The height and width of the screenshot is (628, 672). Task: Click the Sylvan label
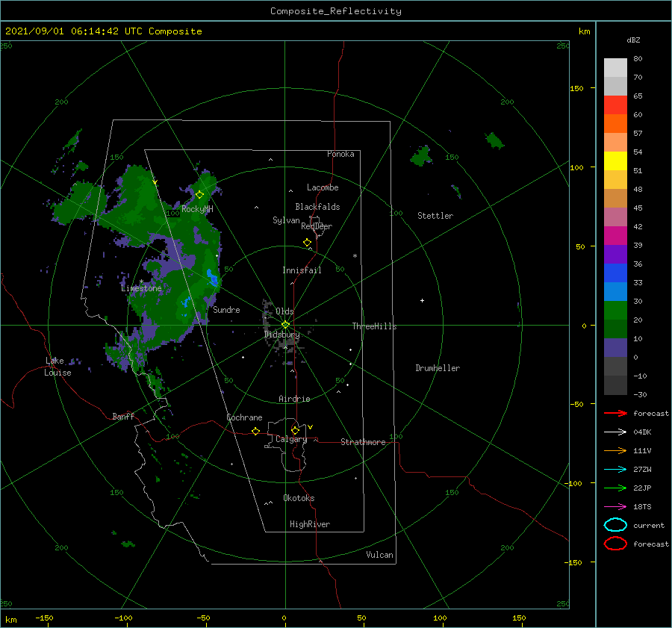(286, 220)
